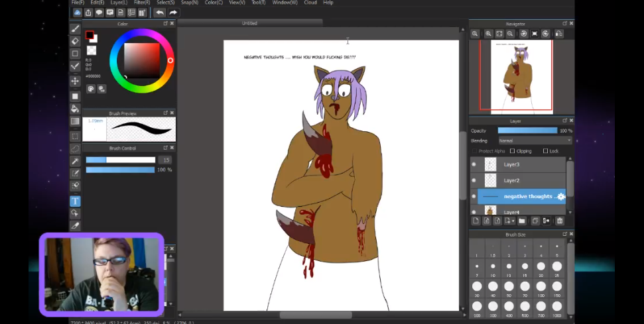The width and height of the screenshot is (644, 324).
Task: Enable the layer Lock checkbox
Action: click(x=545, y=151)
